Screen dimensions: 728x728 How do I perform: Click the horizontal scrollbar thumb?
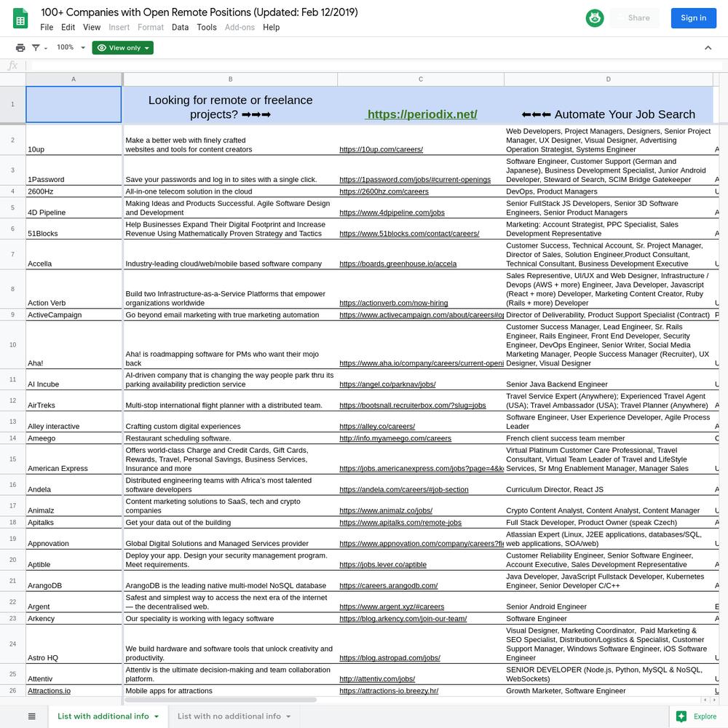coord(221,700)
